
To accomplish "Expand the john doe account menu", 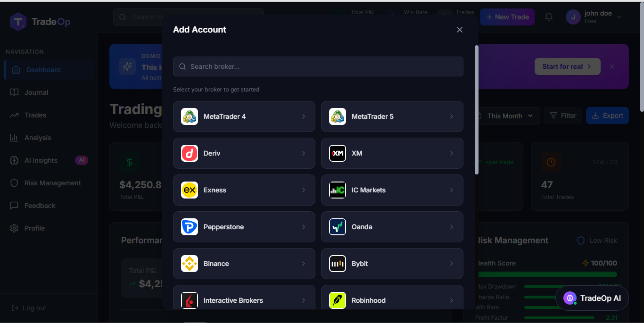I will pyautogui.click(x=594, y=17).
